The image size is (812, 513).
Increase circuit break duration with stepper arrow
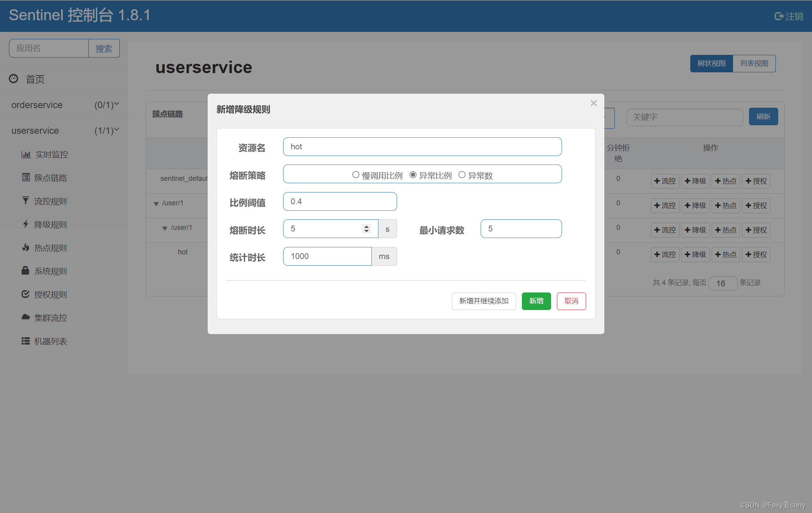coord(366,226)
